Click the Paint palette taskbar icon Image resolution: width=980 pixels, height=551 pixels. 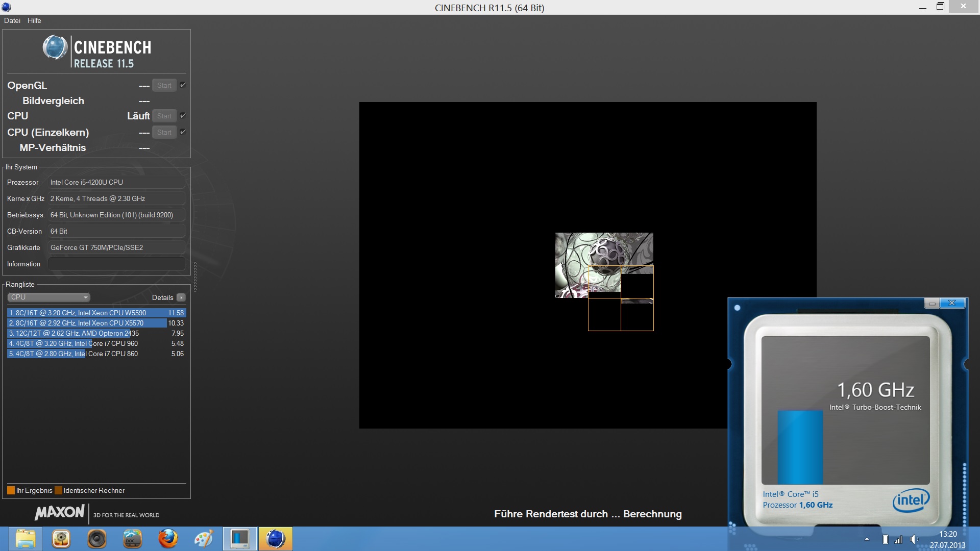pos(204,539)
